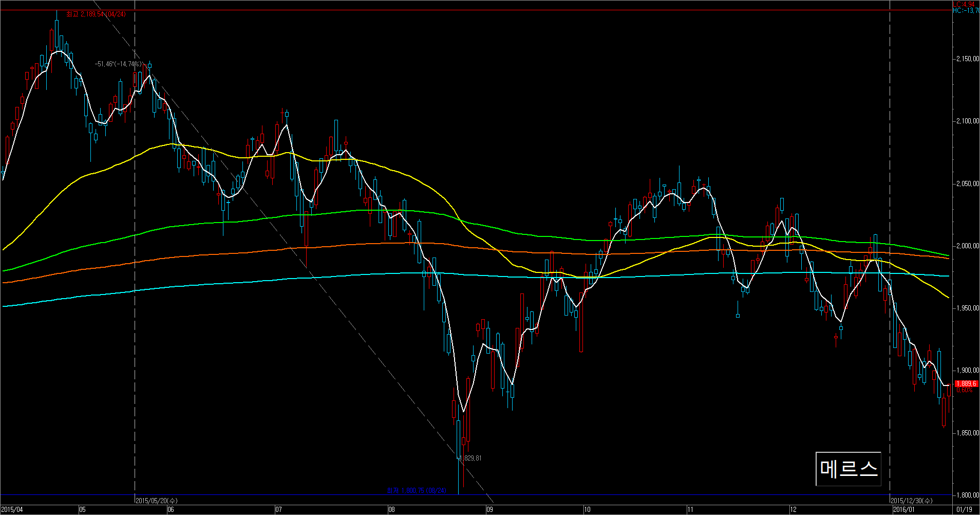This screenshot has width=980, height=515.
Task: Click the current price tag '1,889.6'
Action: (x=966, y=383)
